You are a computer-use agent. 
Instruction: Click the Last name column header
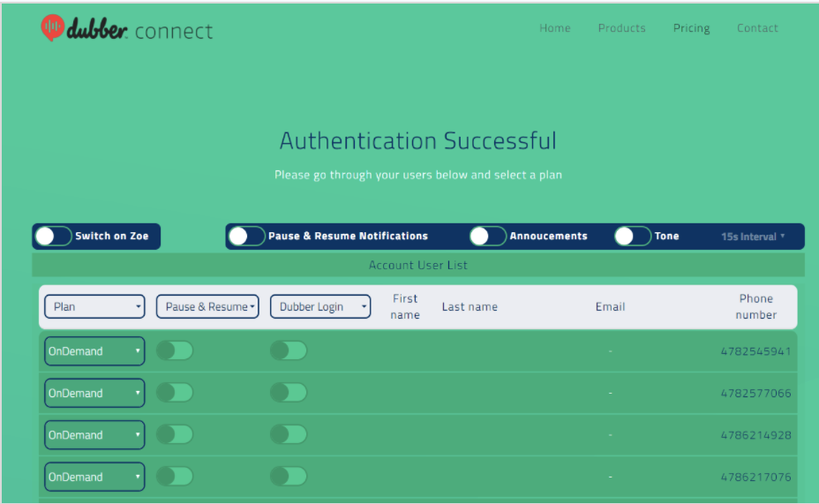point(470,306)
